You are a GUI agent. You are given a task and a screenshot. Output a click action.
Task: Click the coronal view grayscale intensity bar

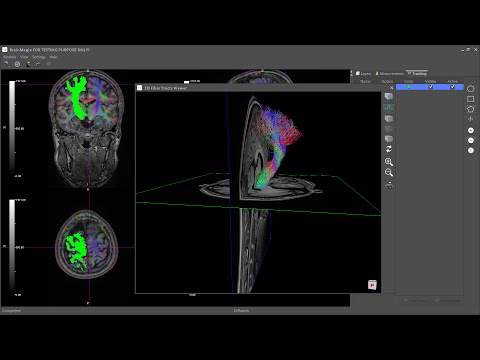pos(12,128)
